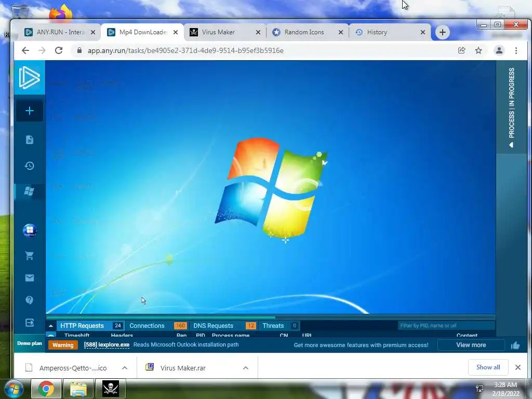532x399 pixels.
Task: Reload the current page
Action: tap(59, 50)
